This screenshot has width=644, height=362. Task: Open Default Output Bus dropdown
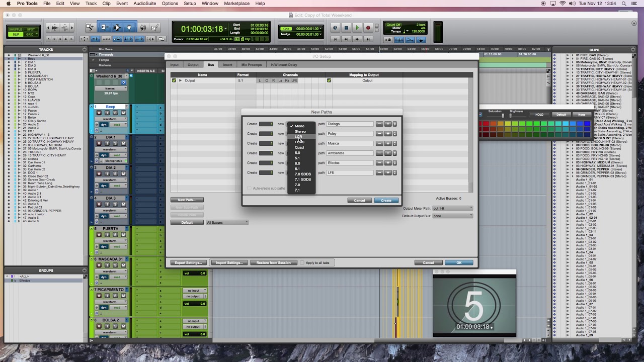[453, 216]
